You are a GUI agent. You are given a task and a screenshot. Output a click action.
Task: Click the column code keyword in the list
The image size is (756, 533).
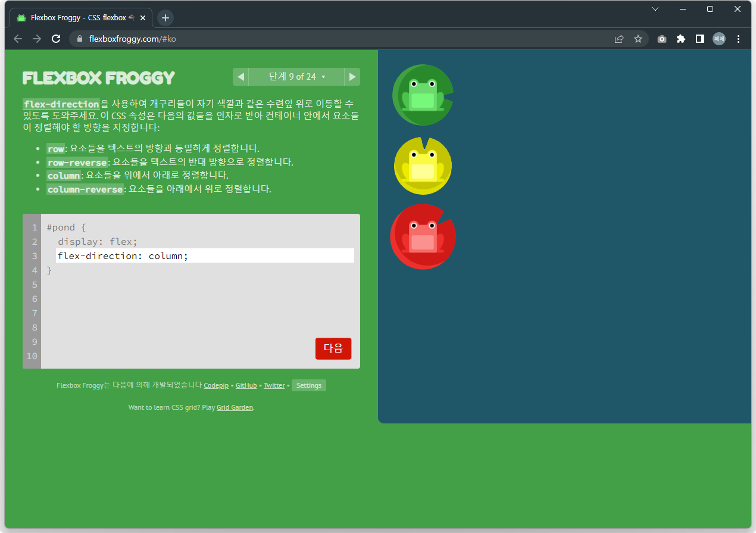point(64,176)
